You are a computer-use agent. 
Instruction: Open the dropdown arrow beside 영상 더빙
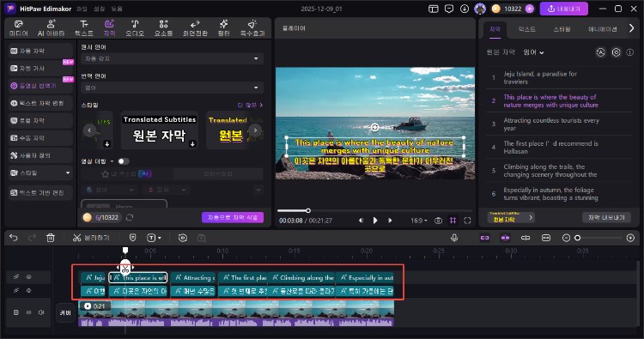point(112,161)
